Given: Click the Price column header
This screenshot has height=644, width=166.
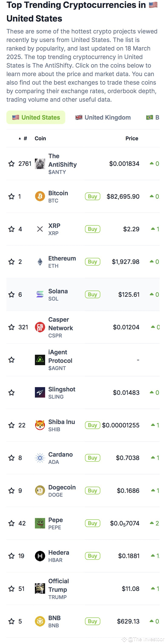Looking at the screenshot, I should [x=132, y=138].
